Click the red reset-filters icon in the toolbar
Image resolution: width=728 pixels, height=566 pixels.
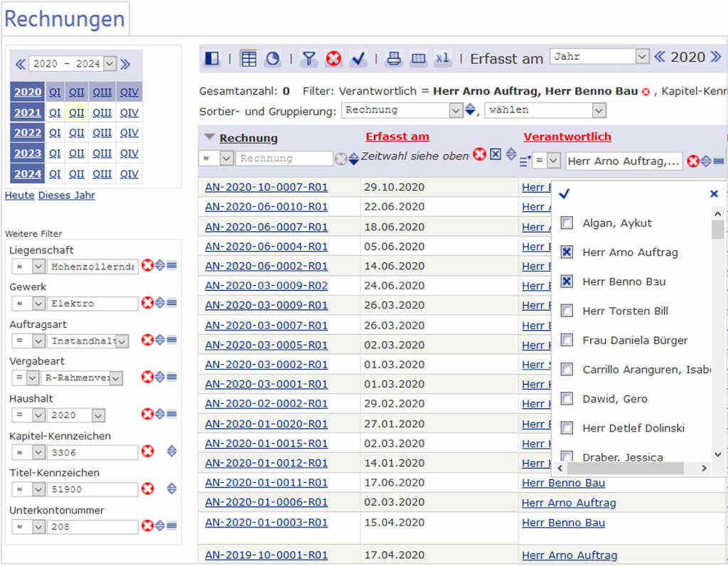tap(333, 59)
